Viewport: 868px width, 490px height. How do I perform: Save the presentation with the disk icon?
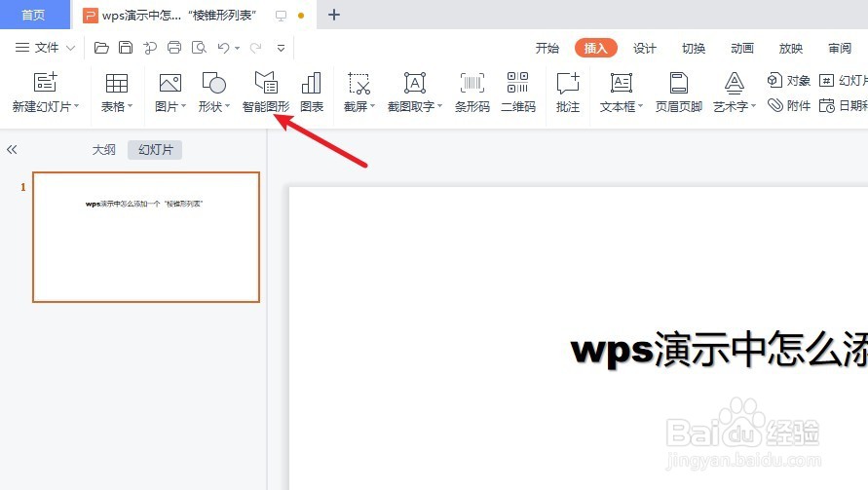(126, 48)
